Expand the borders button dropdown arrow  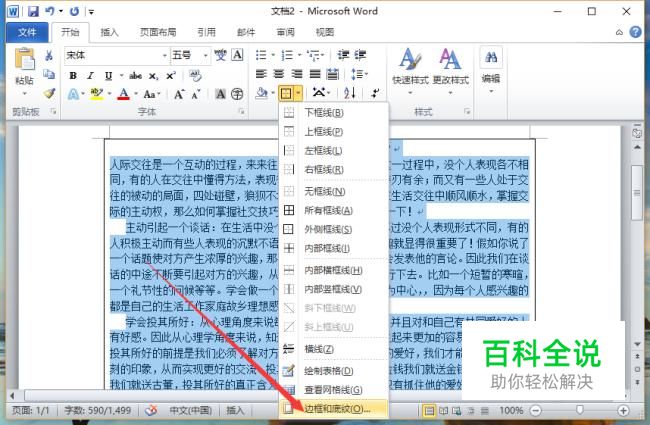[298, 93]
